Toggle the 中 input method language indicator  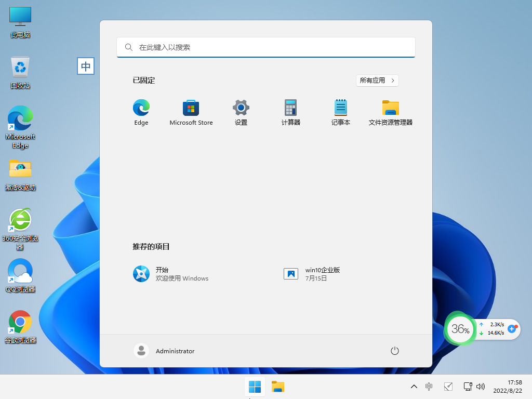coord(86,66)
